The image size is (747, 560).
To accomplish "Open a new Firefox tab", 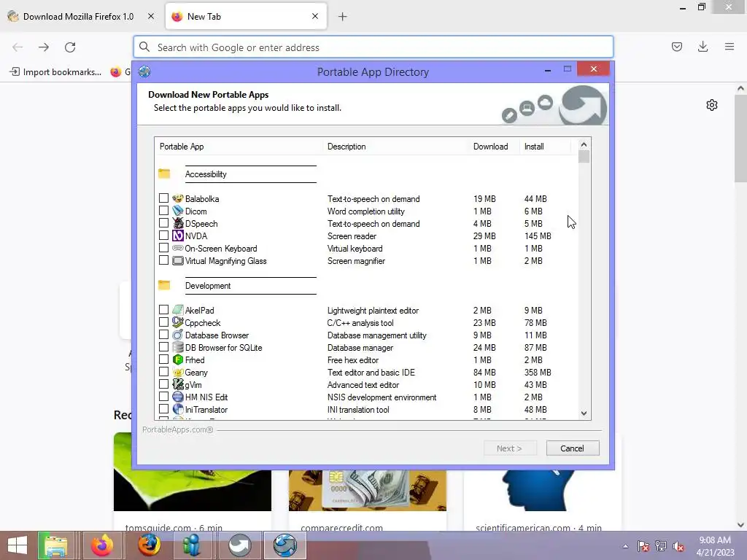I will coord(342,17).
